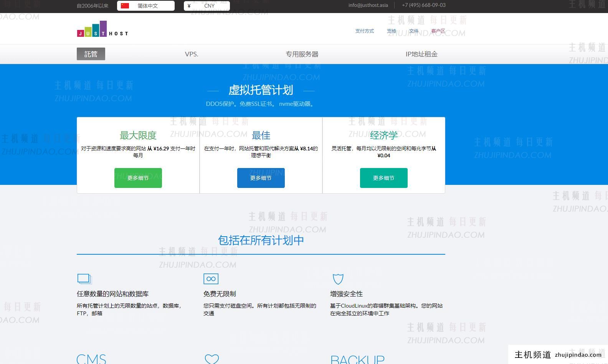This screenshot has height=364, width=608.
Task: Click the yen currency symbol icon
Action: pos(189,6)
